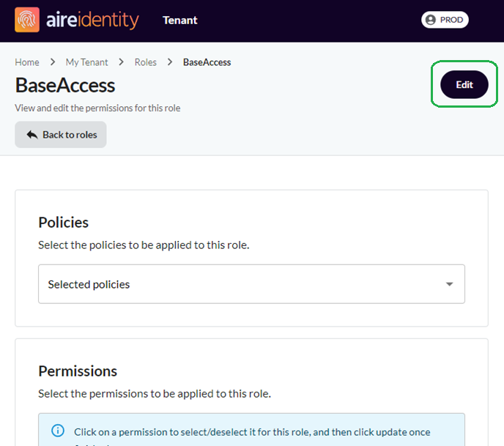Click the Edit button
The width and height of the screenshot is (504, 446).
(464, 84)
